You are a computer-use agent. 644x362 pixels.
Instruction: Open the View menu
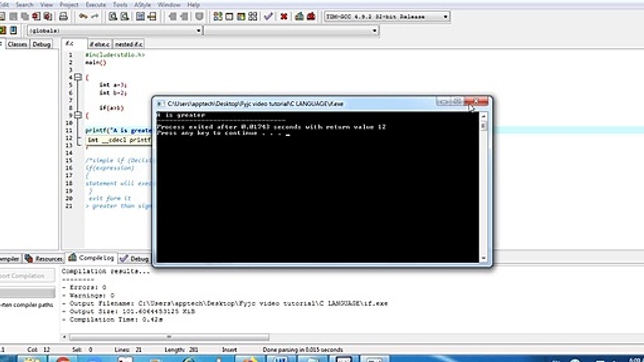coord(46,5)
